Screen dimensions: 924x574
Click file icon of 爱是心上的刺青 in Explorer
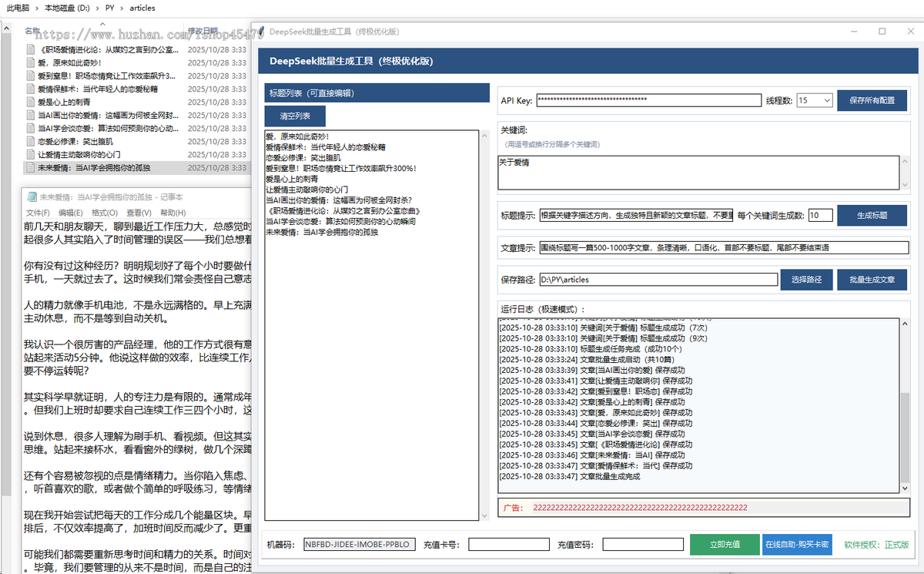point(31,102)
